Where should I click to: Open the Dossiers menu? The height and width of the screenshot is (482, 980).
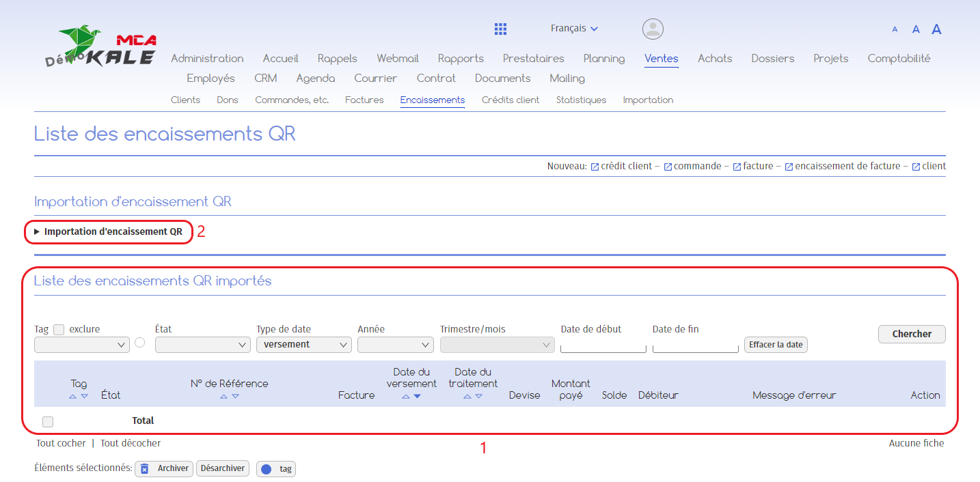point(773,59)
